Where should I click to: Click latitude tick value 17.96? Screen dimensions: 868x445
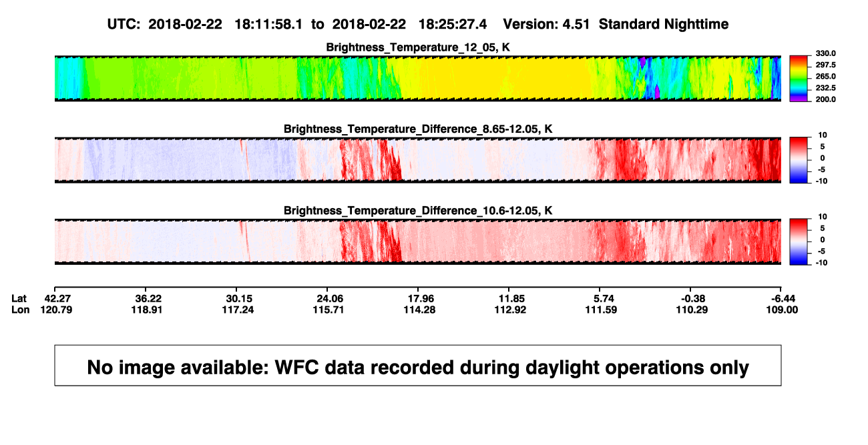(421, 298)
